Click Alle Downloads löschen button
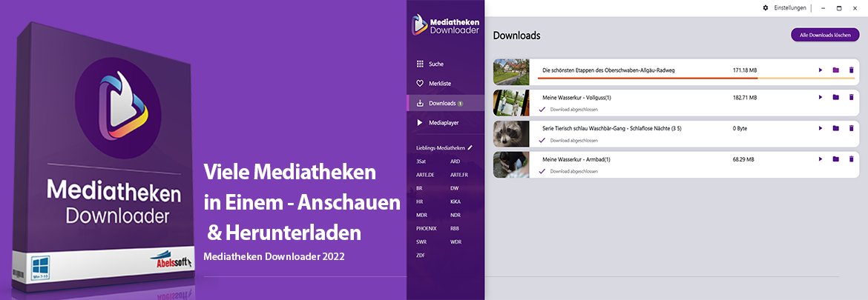Image resolution: width=868 pixels, height=300 pixels. pos(825,35)
